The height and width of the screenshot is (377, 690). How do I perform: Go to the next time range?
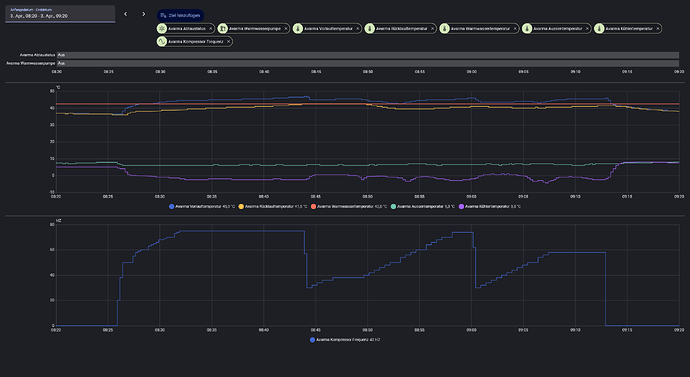[143, 14]
